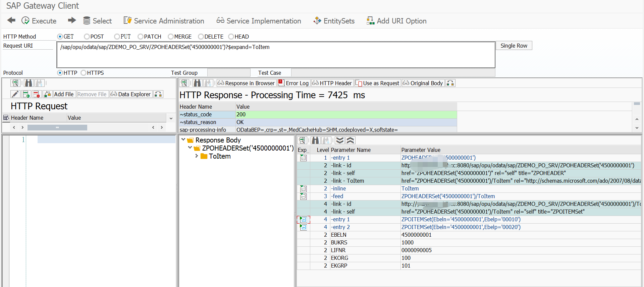Expand the ToItem tree node

(x=197, y=156)
